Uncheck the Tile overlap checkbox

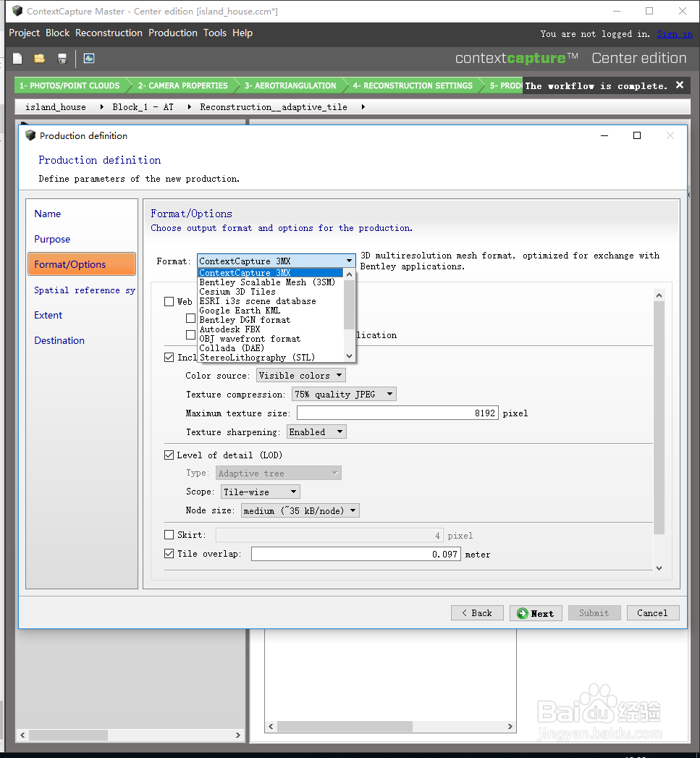(169, 554)
